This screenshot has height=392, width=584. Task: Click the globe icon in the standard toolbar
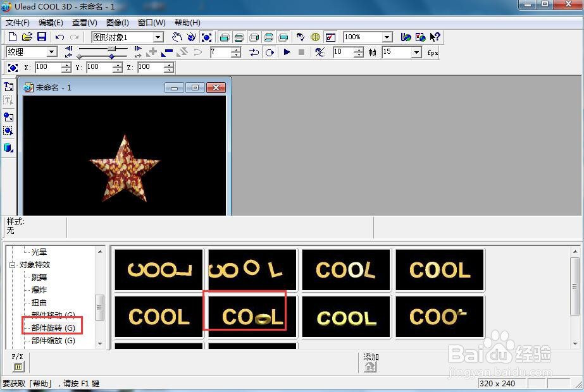[316, 37]
